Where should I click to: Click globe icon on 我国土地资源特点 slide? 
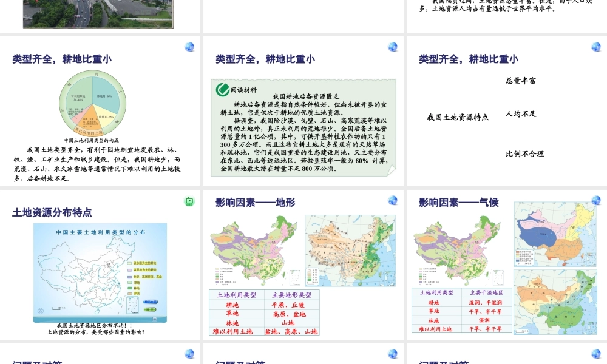point(596,47)
